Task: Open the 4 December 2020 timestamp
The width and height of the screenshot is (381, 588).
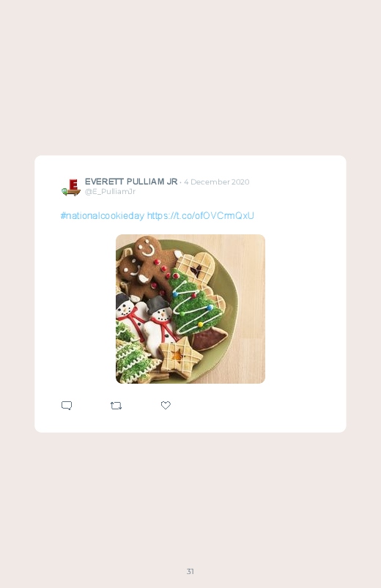Action: point(217,182)
